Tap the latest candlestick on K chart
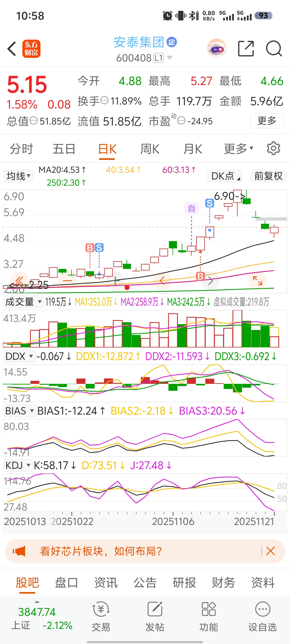290x644 pixels. [274, 231]
